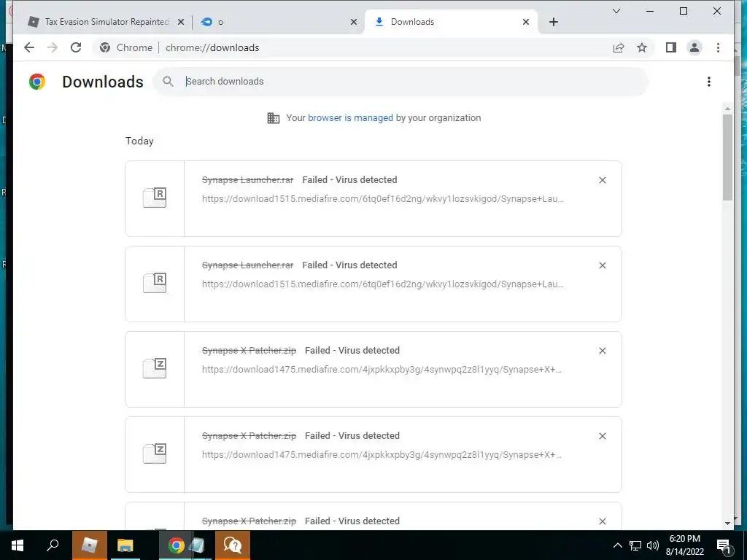Image resolution: width=747 pixels, height=560 pixels.
Task: Click the forward navigation arrow
Action: pyautogui.click(x=53, y=47)
